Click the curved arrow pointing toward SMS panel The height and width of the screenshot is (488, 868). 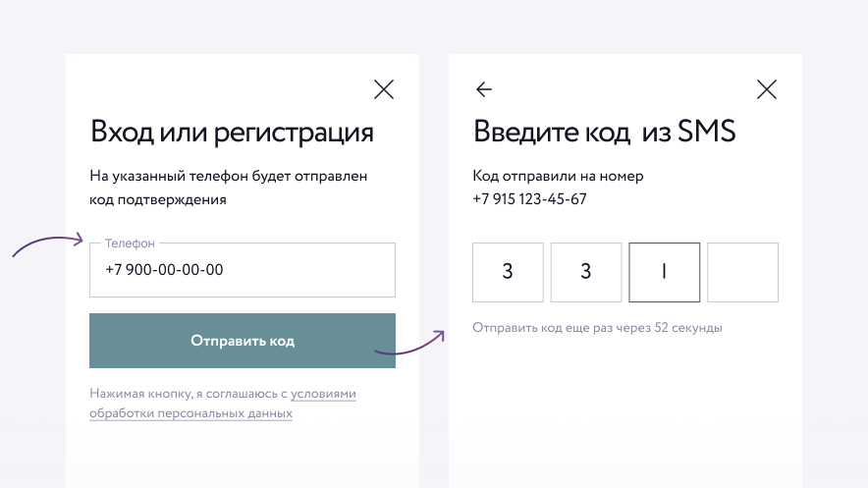pos(409,343)
